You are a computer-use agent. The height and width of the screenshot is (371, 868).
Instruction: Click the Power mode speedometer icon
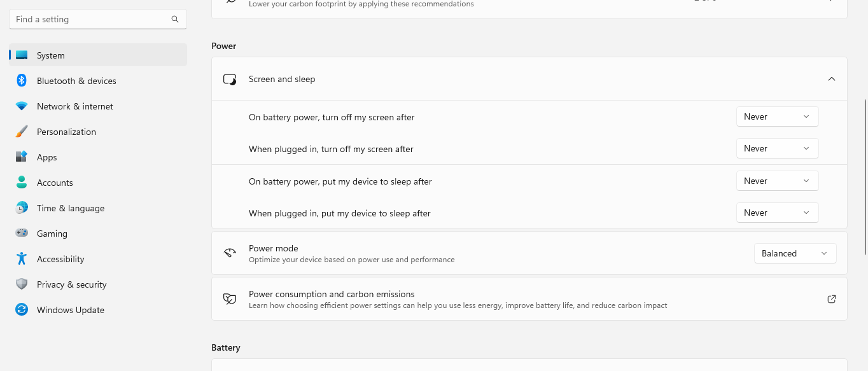[x=229, y=252]
